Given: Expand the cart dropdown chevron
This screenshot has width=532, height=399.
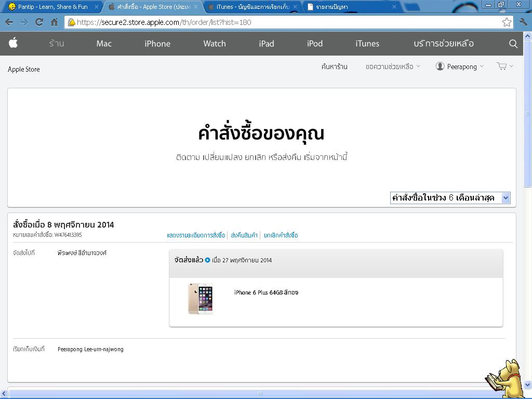Looking at the screenshot, I should [x=511, y=66].
